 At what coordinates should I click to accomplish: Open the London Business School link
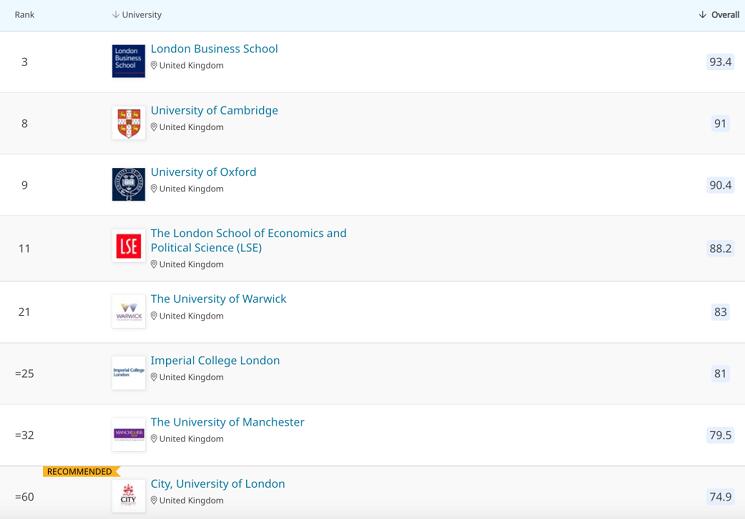[x=214, y=49]
